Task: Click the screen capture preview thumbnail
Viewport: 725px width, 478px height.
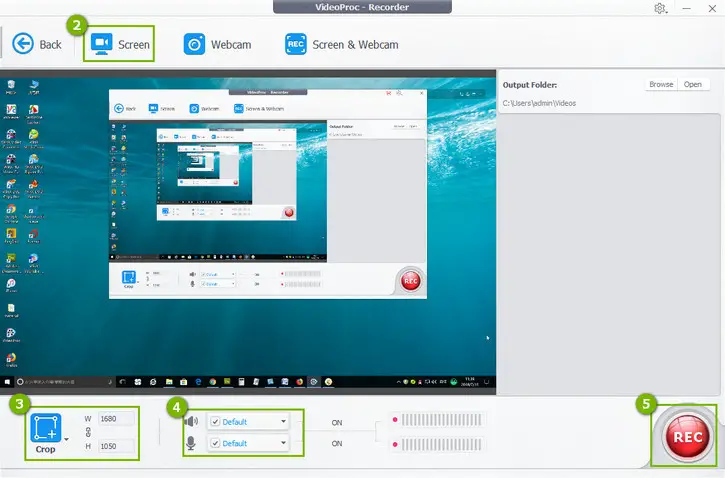Action: 248,233
